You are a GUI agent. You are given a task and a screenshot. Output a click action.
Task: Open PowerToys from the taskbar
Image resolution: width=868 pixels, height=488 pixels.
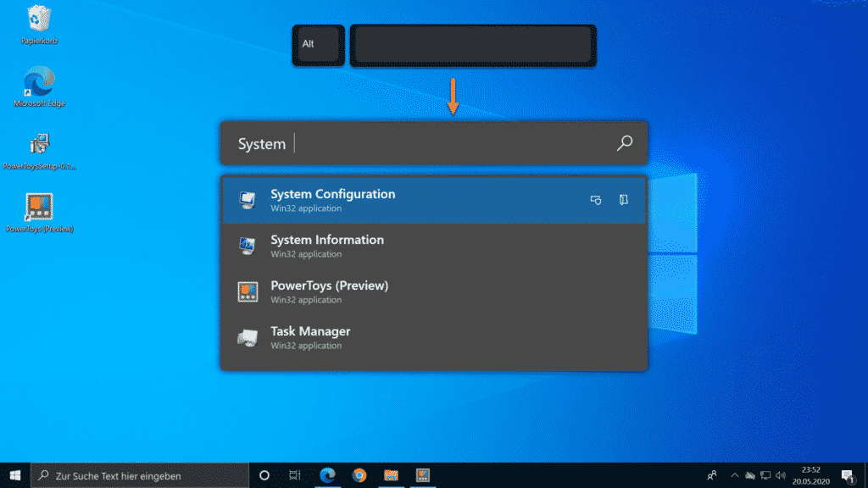click(422, 476)
